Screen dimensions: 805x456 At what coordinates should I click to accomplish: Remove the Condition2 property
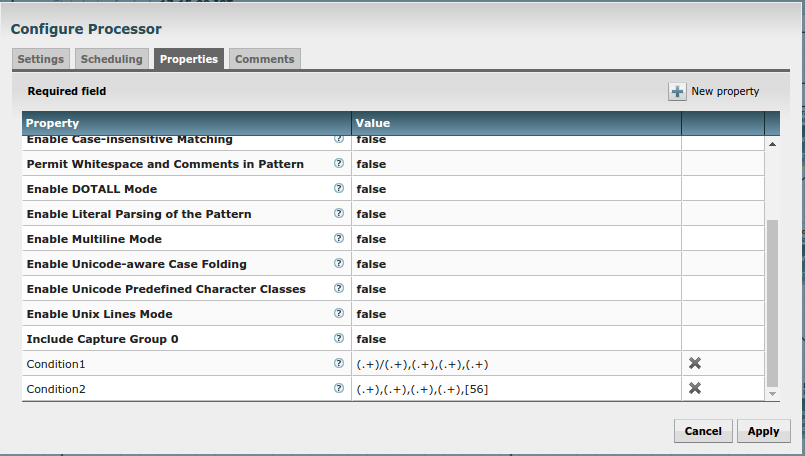pos(695,389)
